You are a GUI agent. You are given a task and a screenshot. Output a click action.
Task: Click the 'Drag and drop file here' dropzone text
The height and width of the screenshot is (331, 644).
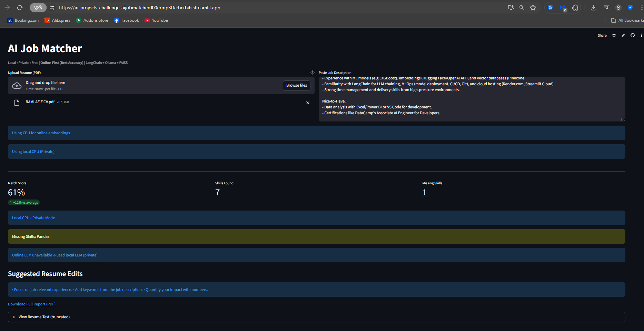point(45,82)
